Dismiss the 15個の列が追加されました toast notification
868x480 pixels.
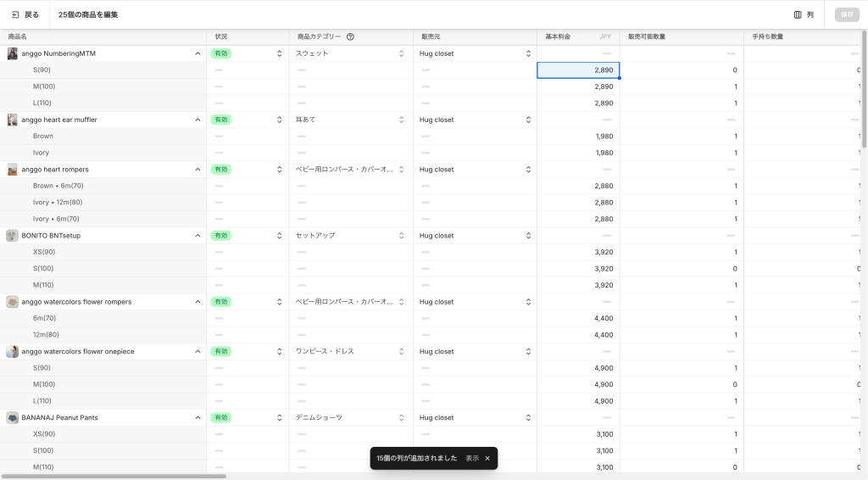tap(487, 458)
